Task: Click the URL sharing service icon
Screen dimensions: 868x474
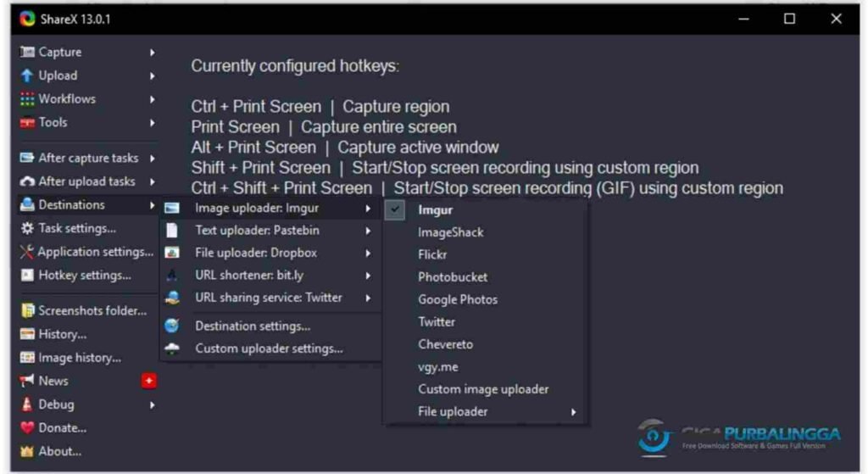Action: 172,298
